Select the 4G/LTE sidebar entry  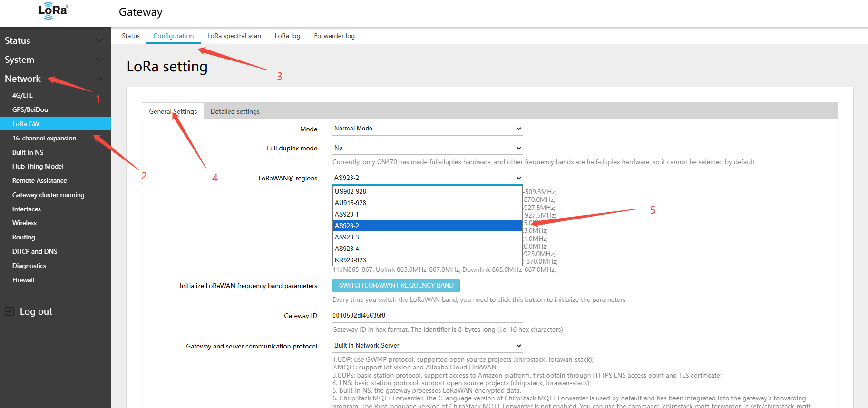point(22,95)
